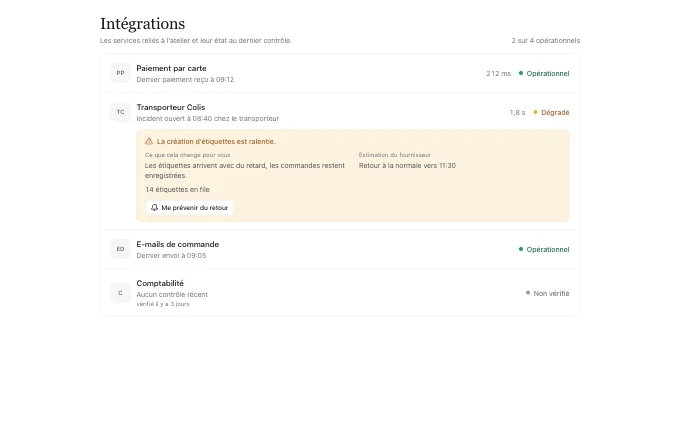
Task: Click "Dernier paiement reçu à 09:12"
Action: click(185, 79)
